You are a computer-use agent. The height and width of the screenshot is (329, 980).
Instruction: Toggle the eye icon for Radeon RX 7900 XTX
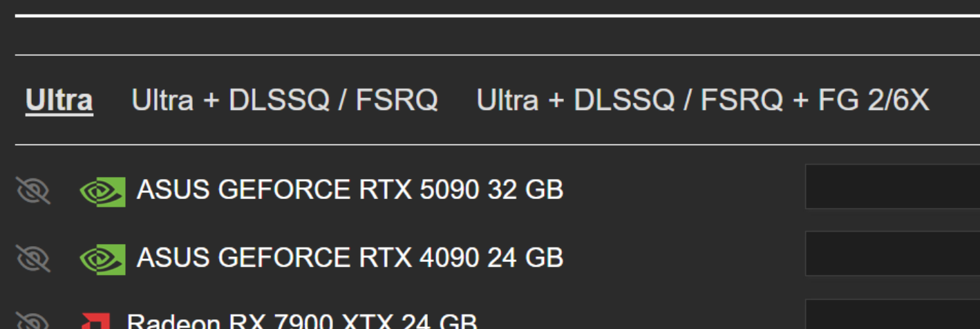pyautogui.click(x=33, y=321)
